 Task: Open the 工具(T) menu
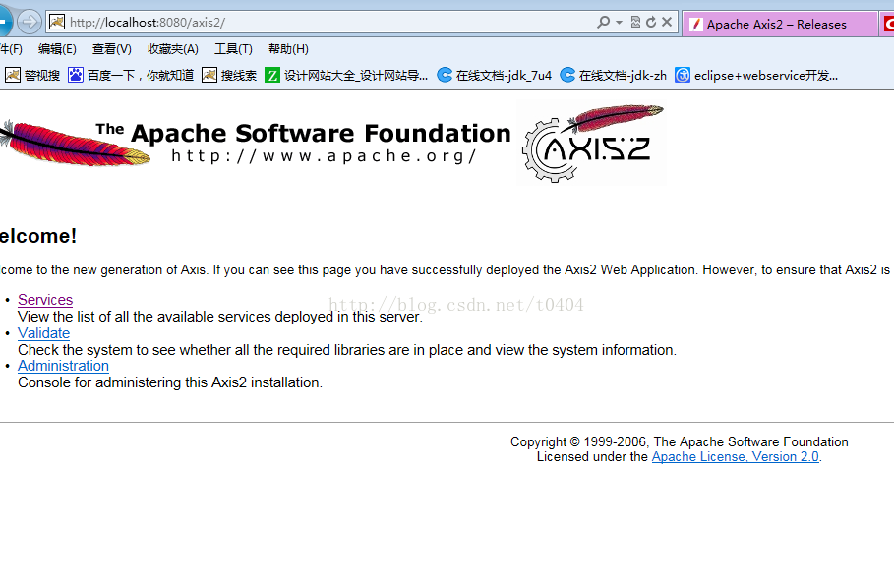point(233,49)
